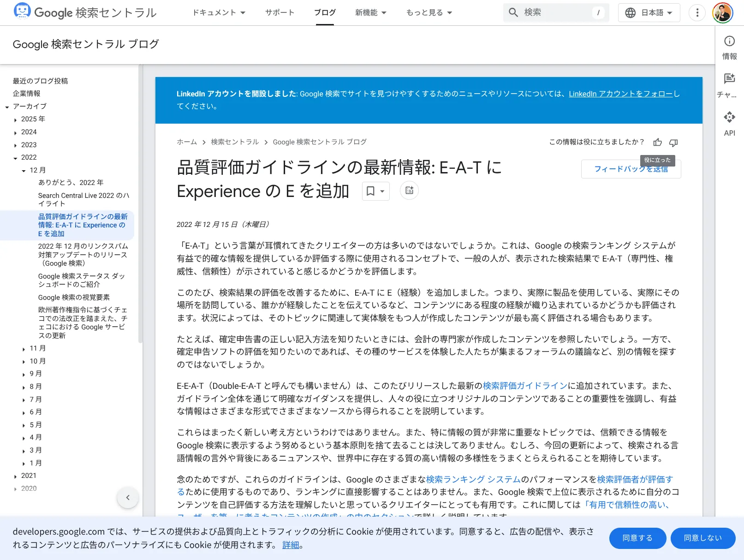Open the 検索ランキング システム link

pos(473,480)
